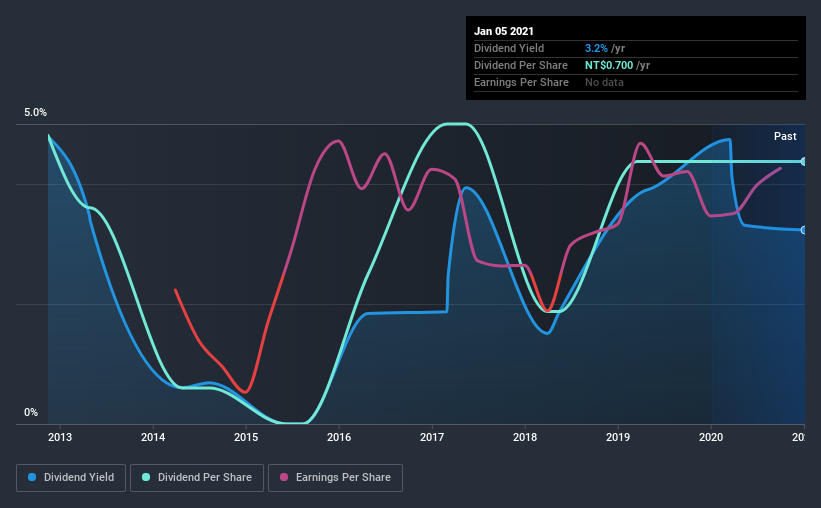Click the 0% y-axis label
The height and width of the screenshot is (508, 821).
pos(31,412)
